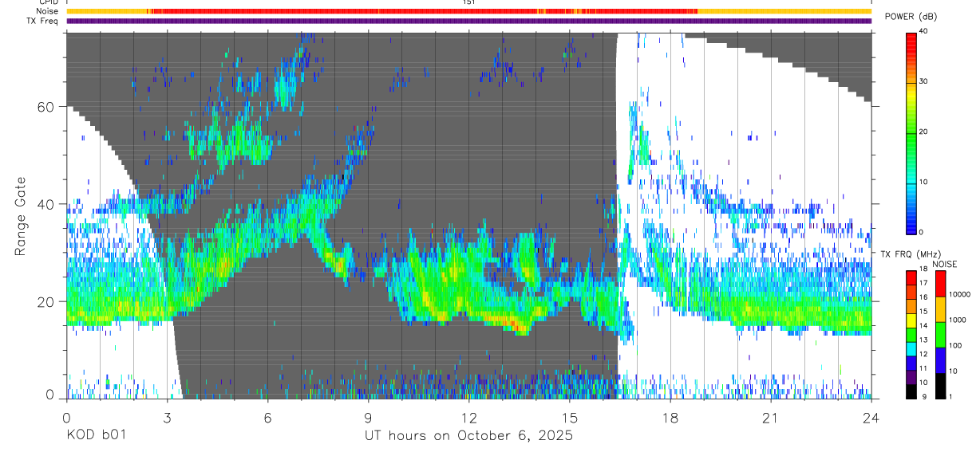980x452 pixels.
Task: Click the 1000 label on NOISE legend
Action: click(957, 320)
